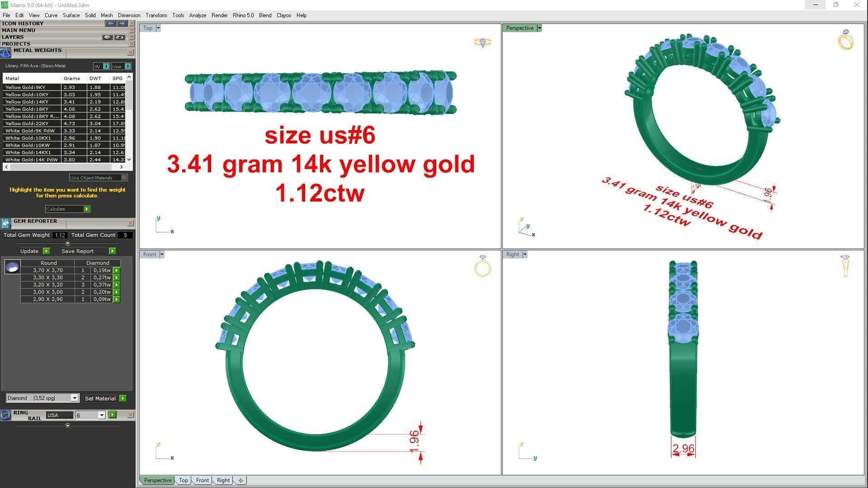
Task: Click green arrow for 3,70 X 3,70 row
Action: (117, 270)
